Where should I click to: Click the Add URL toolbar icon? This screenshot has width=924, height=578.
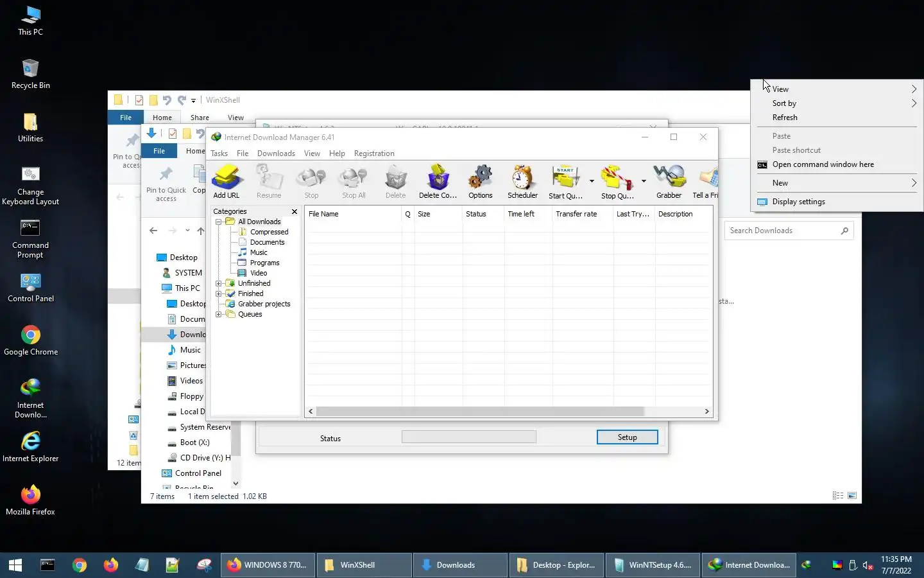(226, 182)
